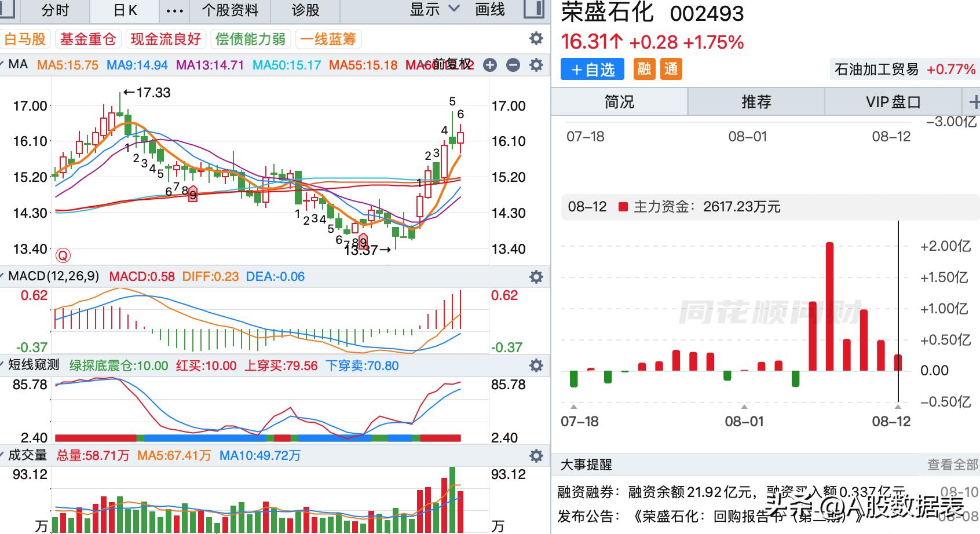Open the 个股资料 stock info tab
Viewport: 980px width, 534px height.
click(230, 10)
